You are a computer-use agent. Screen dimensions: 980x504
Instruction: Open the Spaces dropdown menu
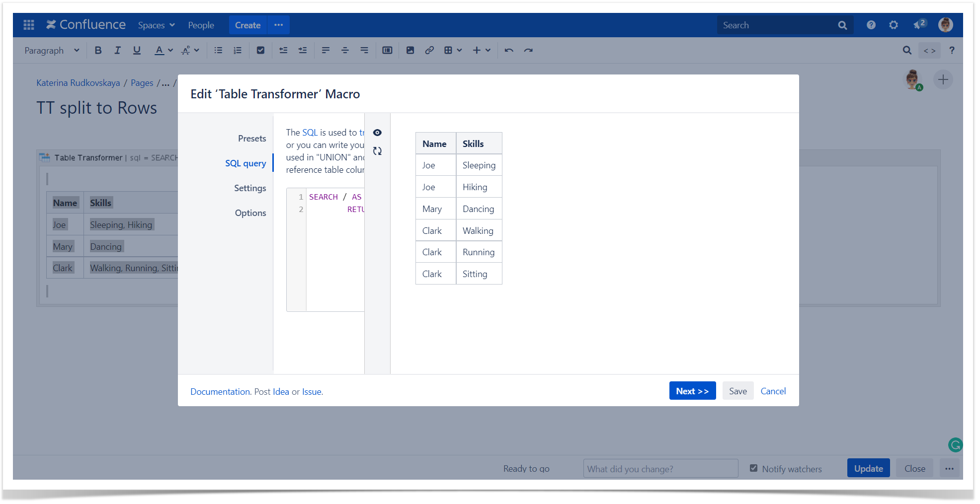(156, 25)
